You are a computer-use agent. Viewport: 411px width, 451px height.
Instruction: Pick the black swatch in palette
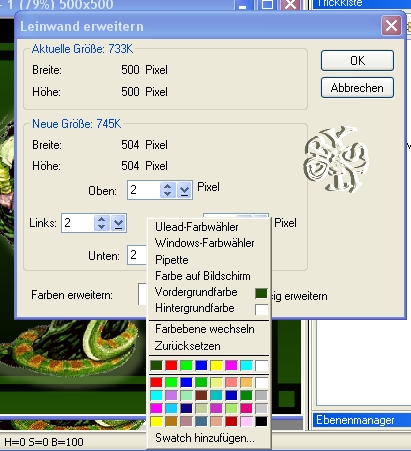click(x=261, y=422)
